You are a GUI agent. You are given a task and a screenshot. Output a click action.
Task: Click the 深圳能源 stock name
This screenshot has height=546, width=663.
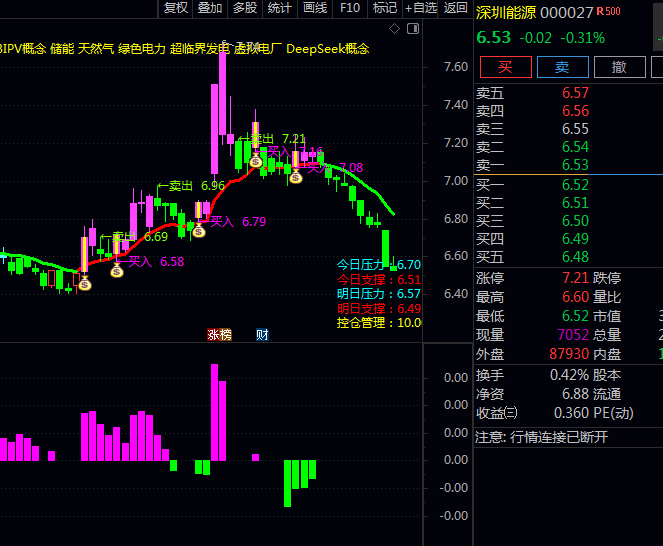(506, 13)
